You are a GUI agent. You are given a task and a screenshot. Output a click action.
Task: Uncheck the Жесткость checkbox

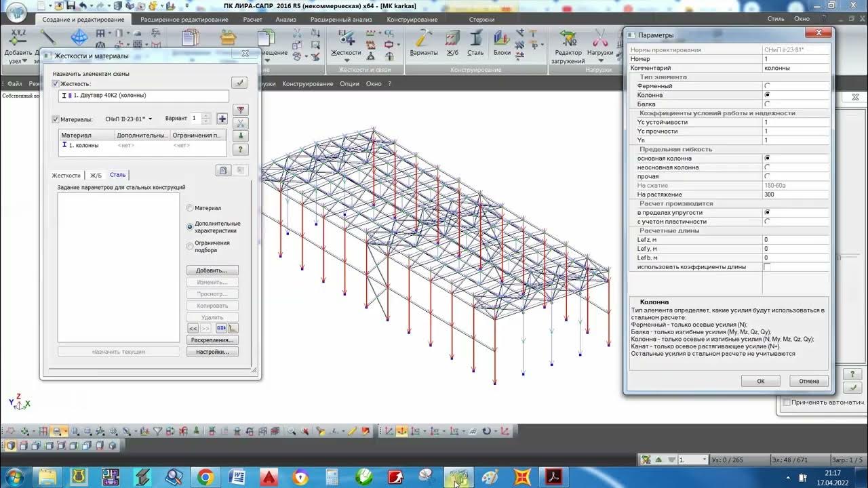56,84
